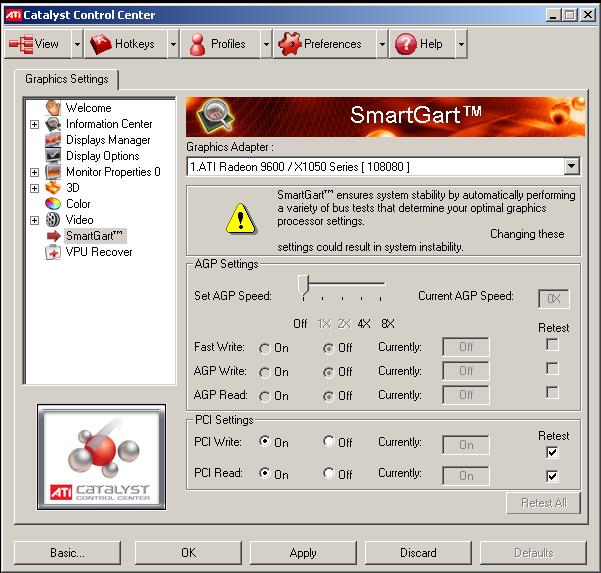Select Display Options in the tree
The image size is (601, 573).
click(x=103, y=156)
